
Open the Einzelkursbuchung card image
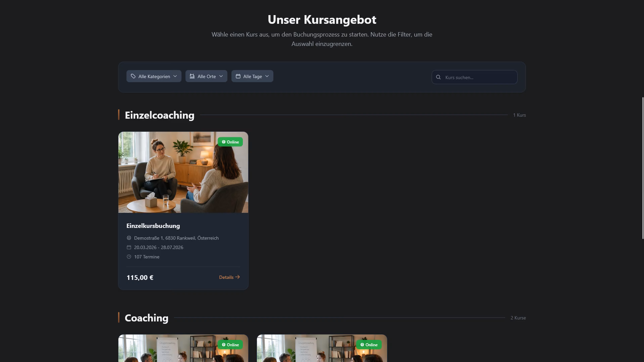(x=183, y=172)
